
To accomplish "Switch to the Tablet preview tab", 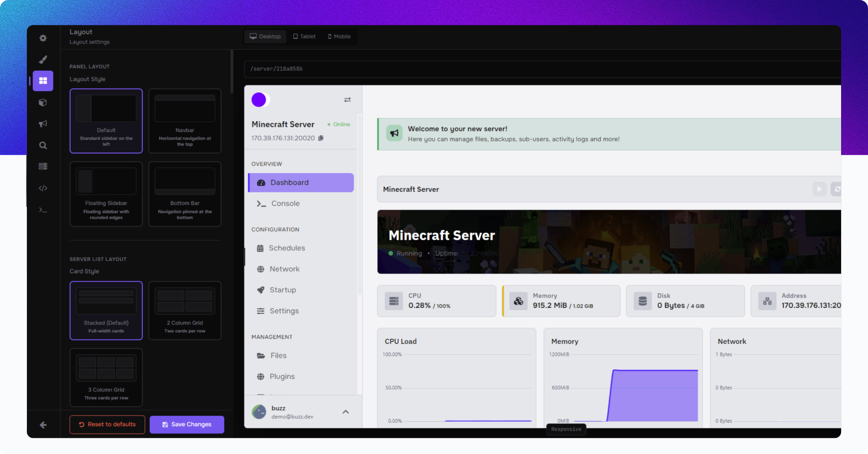I will click(x=304, y=36).
